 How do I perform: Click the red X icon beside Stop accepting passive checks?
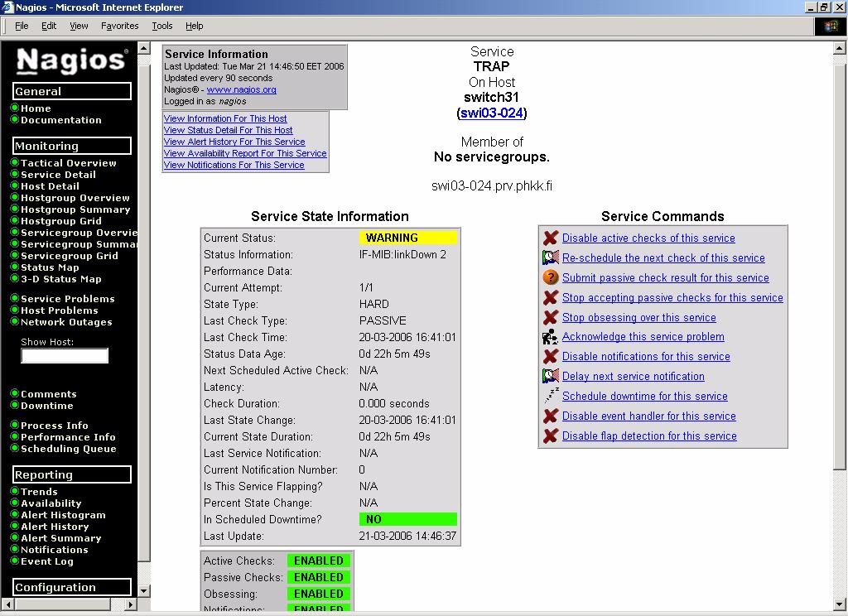[551, 297]
